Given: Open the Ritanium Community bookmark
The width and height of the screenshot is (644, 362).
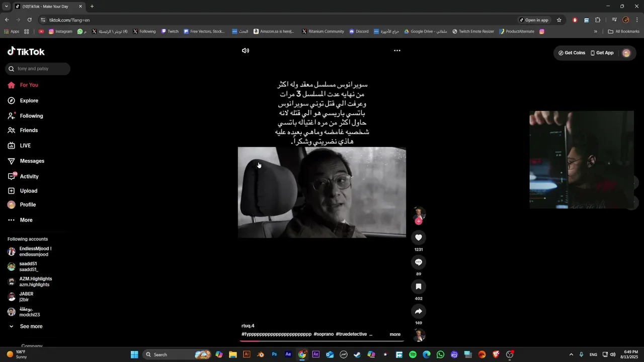Looking at the screenshot, I should [323, 31].
